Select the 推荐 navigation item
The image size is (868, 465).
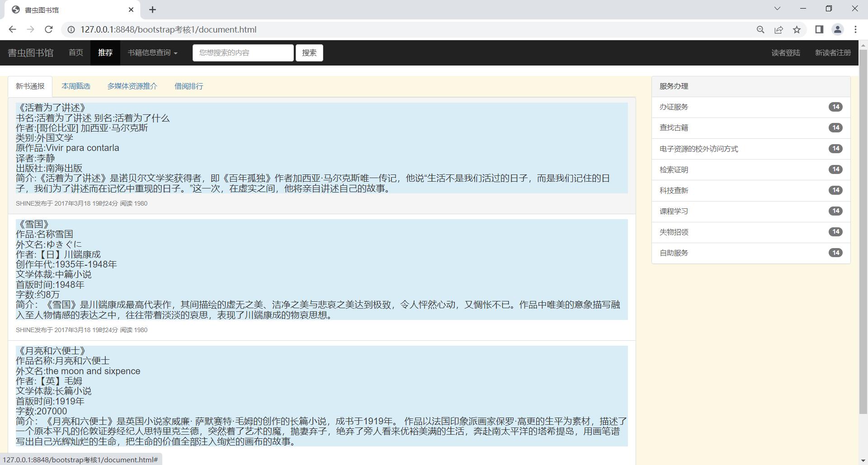(105, 52)
